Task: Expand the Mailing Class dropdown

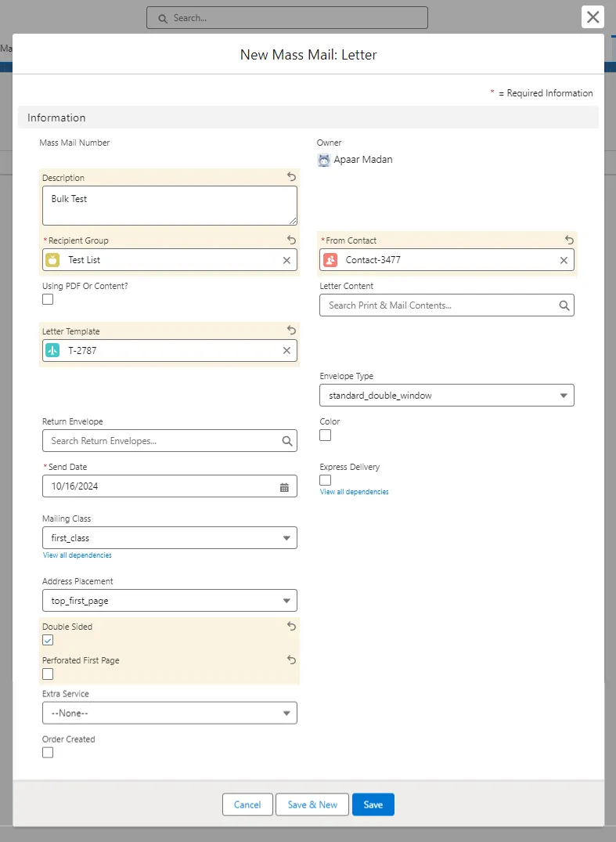Action: coord(169,538)
